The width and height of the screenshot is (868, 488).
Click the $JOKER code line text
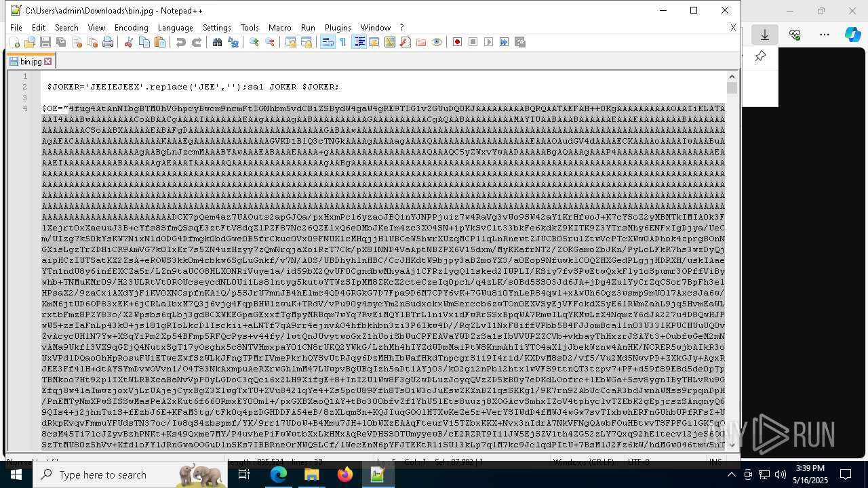tap(193, 87)
